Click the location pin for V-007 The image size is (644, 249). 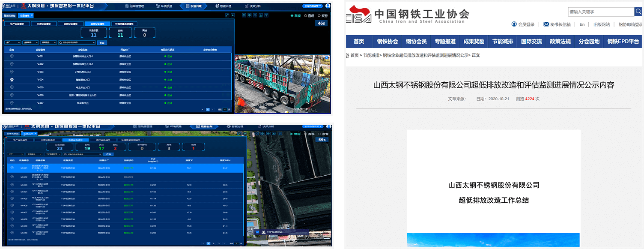pos(12,103)
